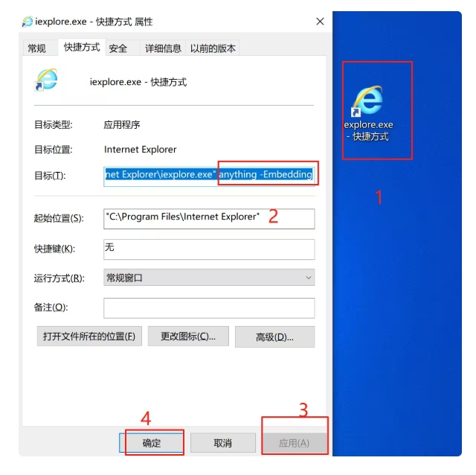Open the 常规窗口 run mode combo box

tap(209, 278)
